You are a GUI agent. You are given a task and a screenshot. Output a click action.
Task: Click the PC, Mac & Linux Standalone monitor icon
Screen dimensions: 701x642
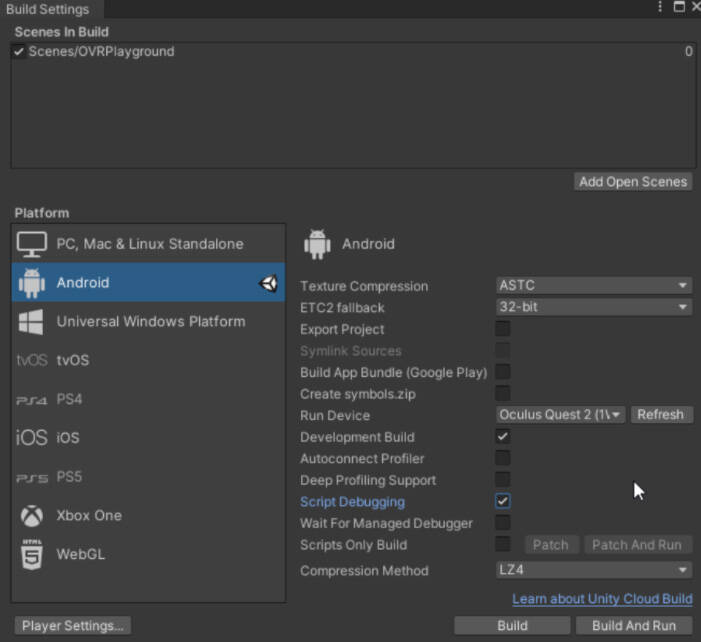click(x=32, y=244)
